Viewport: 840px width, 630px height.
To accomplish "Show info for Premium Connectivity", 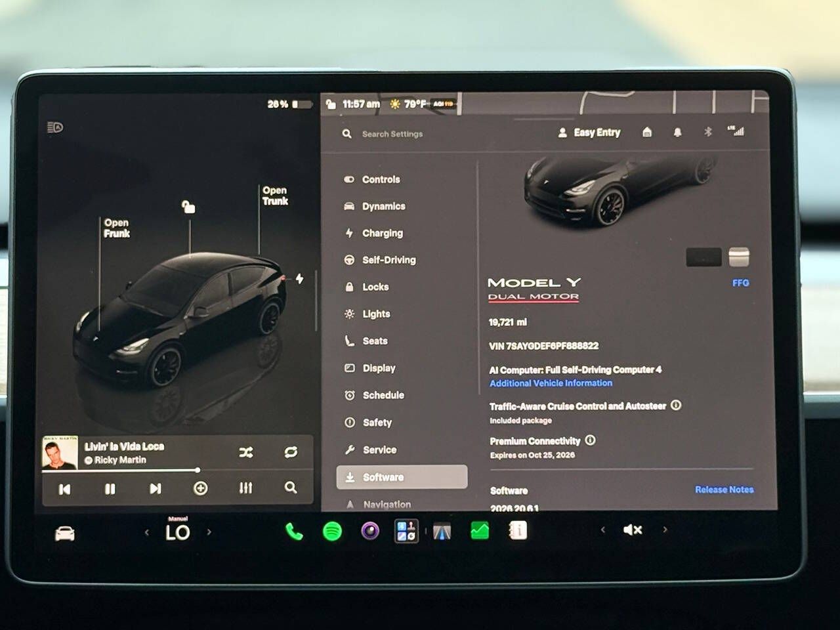I will pos(590,440).
